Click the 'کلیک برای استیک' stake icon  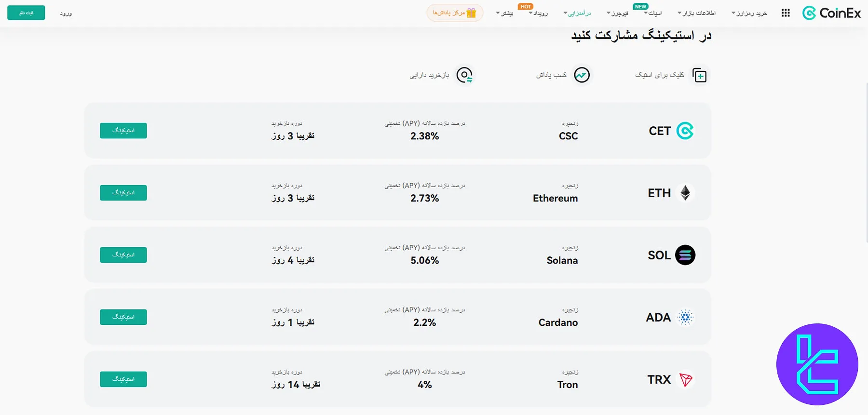pos(700,75)
